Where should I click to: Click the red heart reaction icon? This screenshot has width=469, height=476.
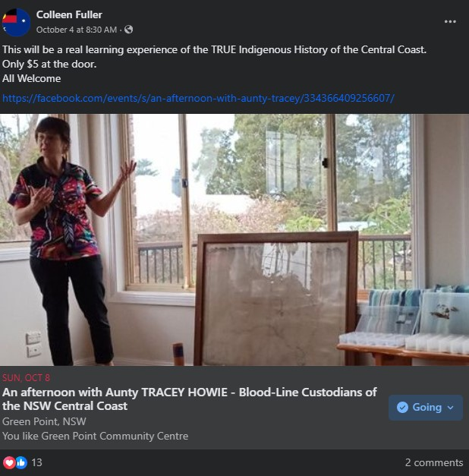(9, 462)
